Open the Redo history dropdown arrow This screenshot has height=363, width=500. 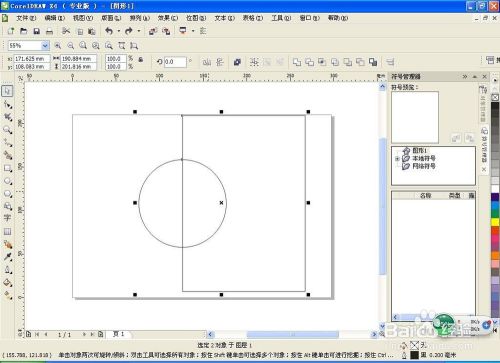click(x=139, y=31)
